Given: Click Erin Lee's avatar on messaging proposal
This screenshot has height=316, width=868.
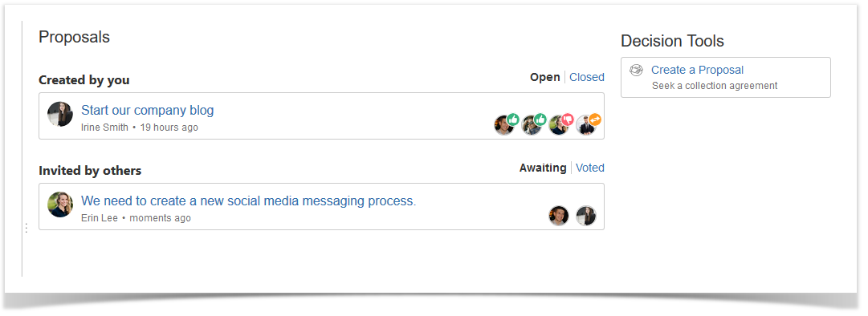Looking at the screenshot, I should click(60, 205).
